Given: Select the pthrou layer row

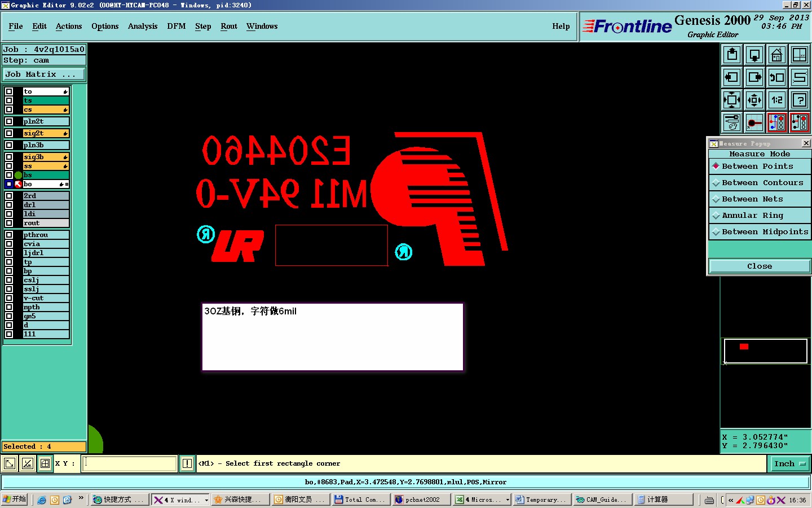Looking at the screenshot, I should (46, 235).
